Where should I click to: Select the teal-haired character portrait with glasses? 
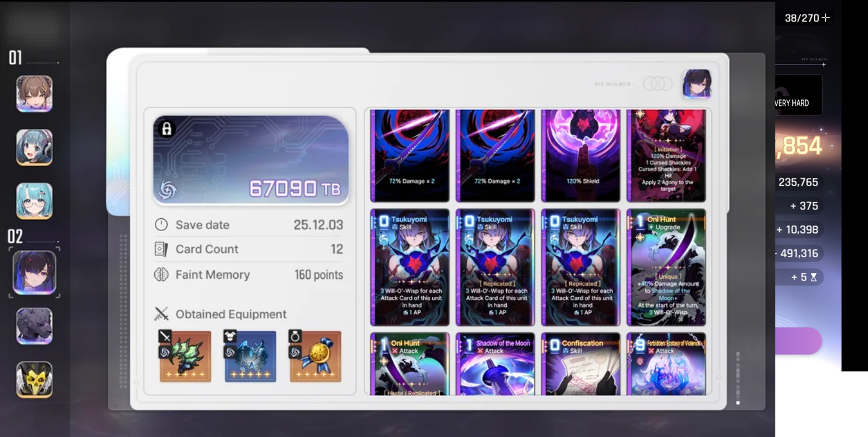point(34,201)
